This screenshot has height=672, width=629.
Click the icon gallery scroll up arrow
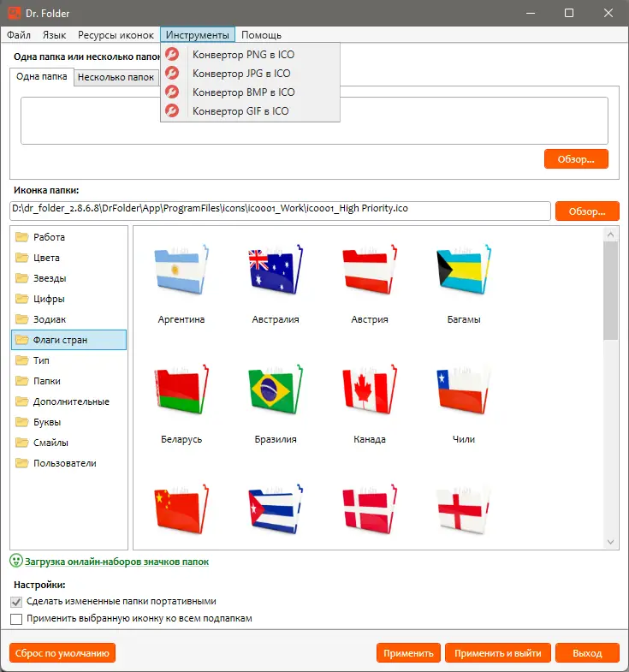click(610, 235)
